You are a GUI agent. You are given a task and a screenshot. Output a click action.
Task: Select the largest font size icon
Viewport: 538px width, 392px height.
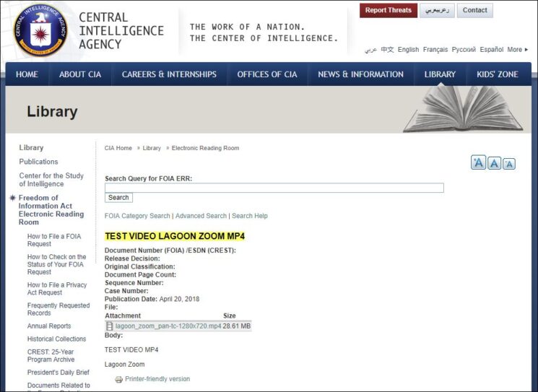478,162
